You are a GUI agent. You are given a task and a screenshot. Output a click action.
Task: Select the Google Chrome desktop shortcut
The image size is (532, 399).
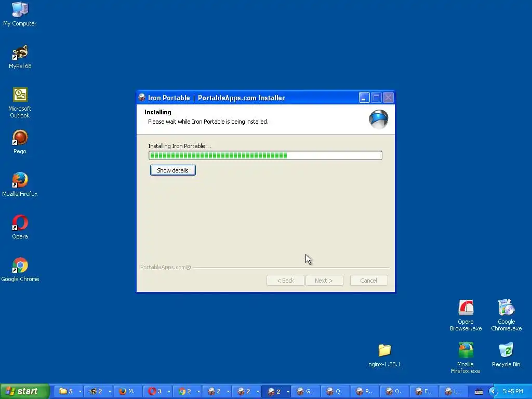point(20,270)
